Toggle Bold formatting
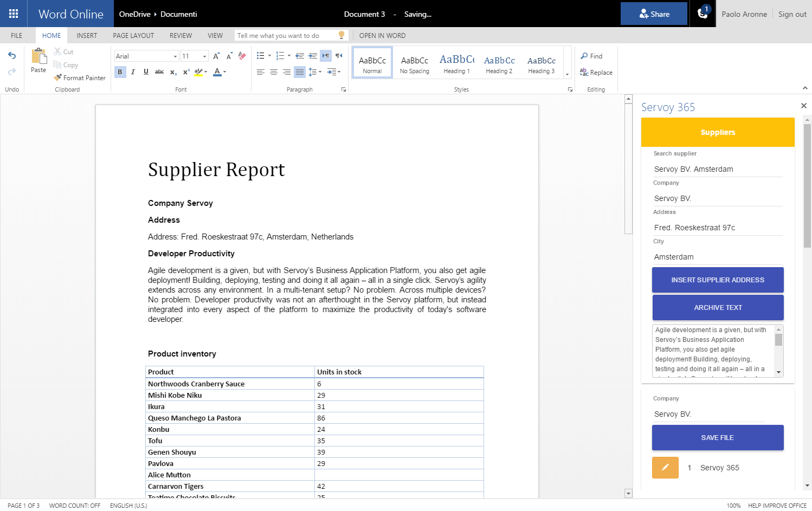 pos(120,72)
